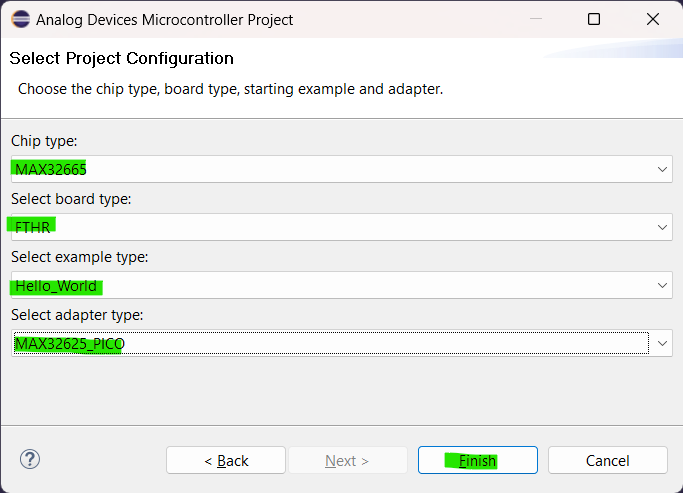This screenshot has height=493, width=683.
Task: Select the MAX32625_PICO adapter field
Action: click(342, 343)
